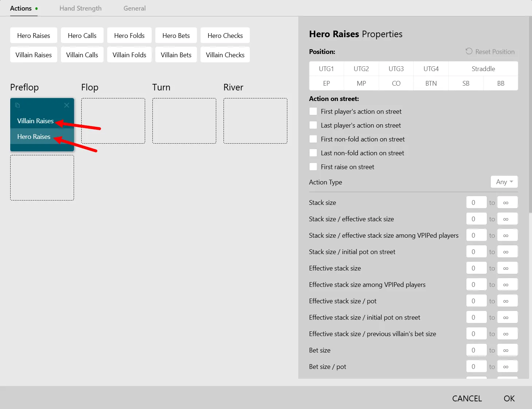Select Villain Raises in the Preflop card
This screenshot has width=532, height=409.
[x=35, y=121]
